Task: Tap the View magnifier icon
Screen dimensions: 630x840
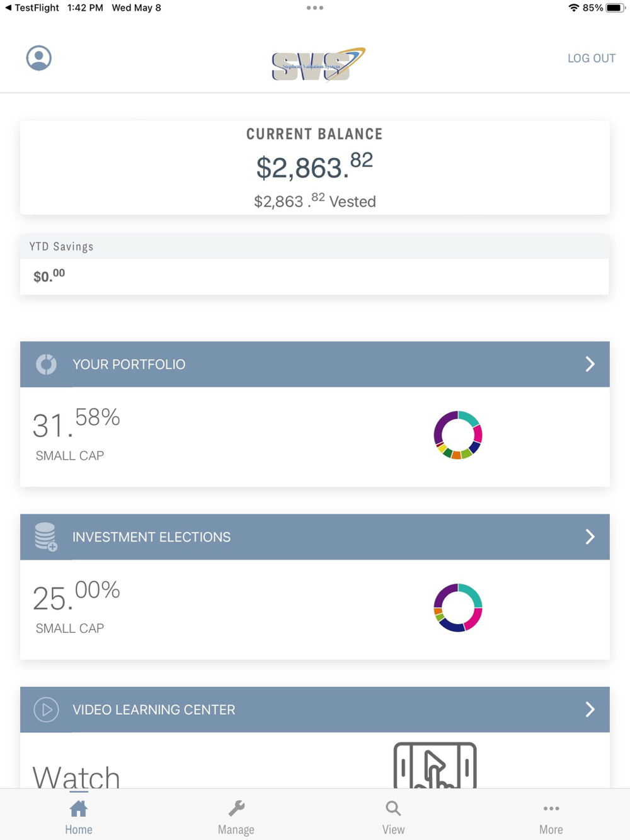Action: click(x=393, y=809)
